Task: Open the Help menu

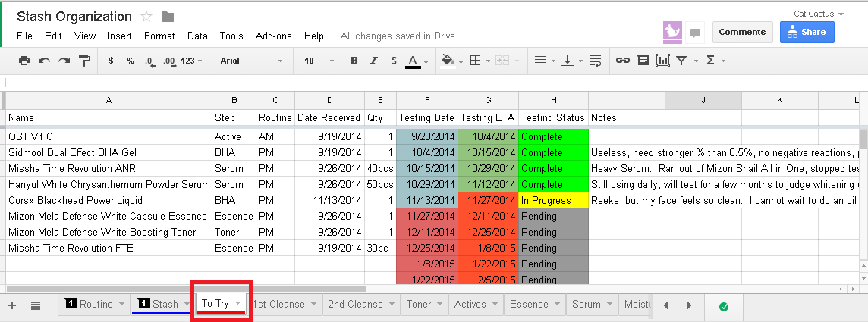Action: coord(314,36)
